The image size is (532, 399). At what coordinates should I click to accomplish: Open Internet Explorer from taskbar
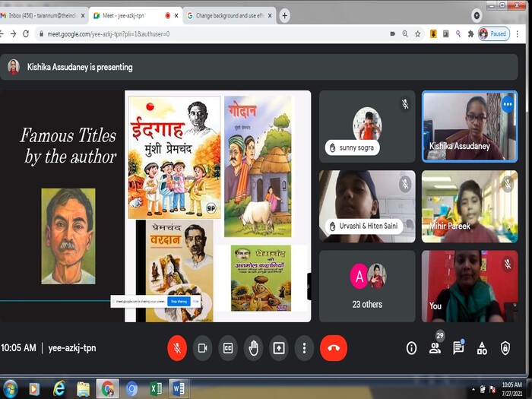tap(59, 389)
